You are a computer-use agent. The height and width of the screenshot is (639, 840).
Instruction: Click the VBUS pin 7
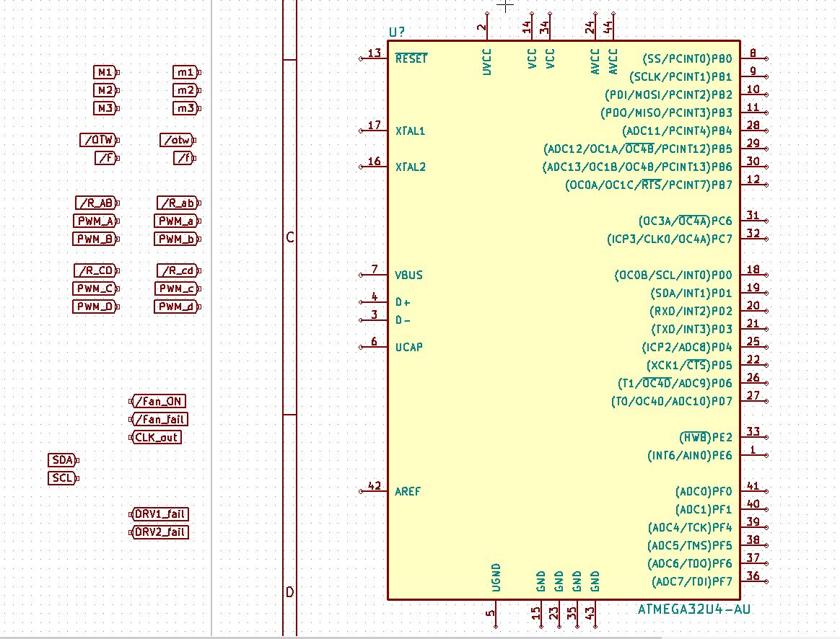tap(373, 275)
